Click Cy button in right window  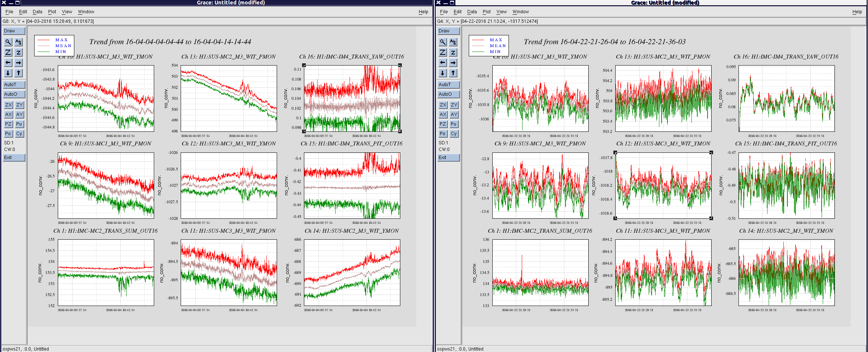[454, 134]
